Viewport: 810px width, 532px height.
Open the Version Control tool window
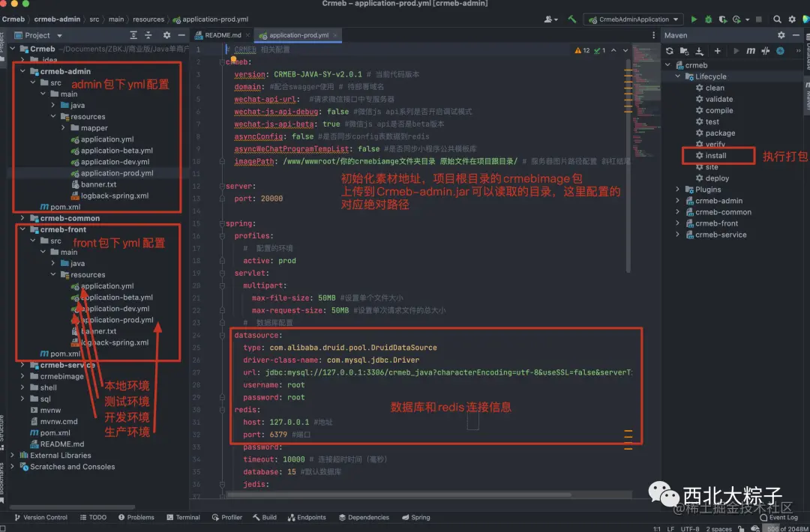[40, 517]
